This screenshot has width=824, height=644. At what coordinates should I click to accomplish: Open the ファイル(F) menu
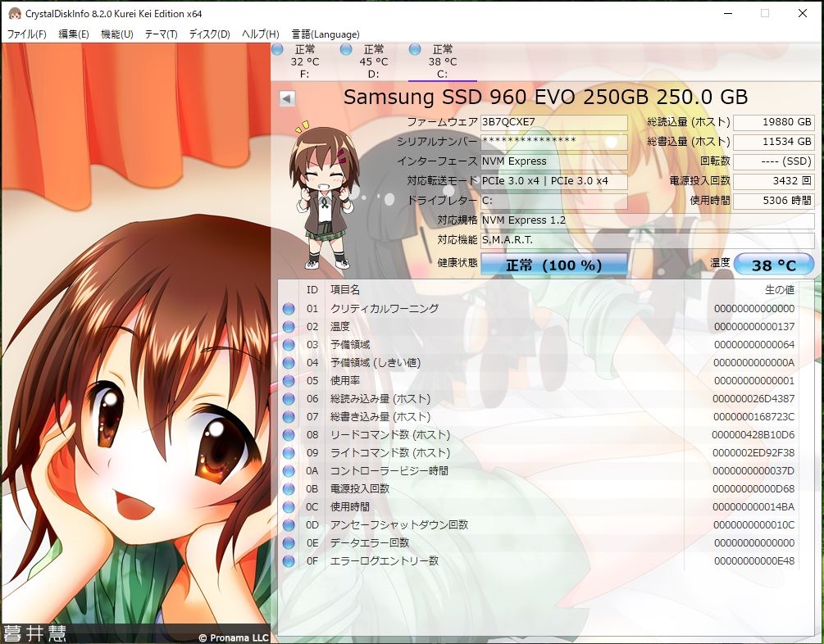[27, 34]
